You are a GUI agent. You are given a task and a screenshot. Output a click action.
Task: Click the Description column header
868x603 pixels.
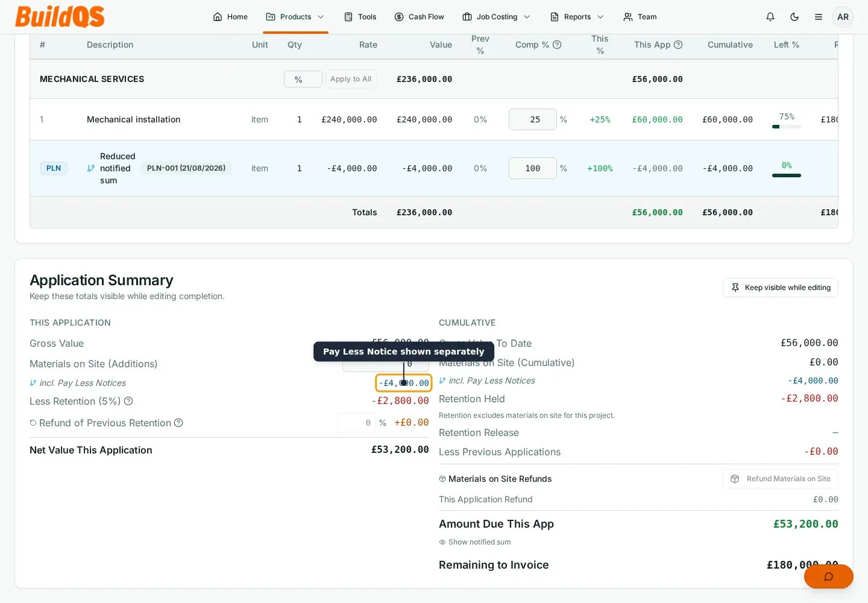click(x=110, y=45)
